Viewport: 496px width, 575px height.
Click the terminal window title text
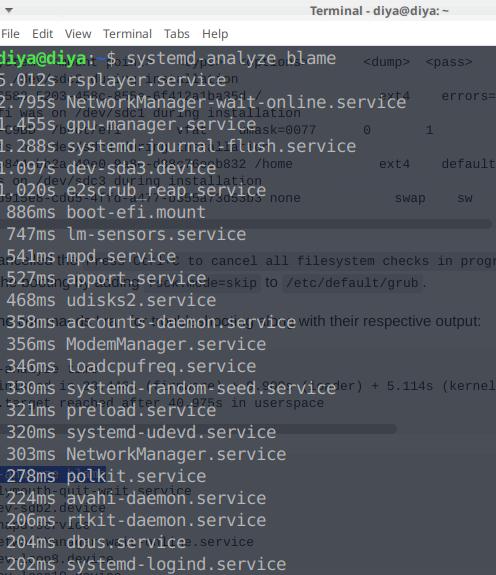pos(379,11)
